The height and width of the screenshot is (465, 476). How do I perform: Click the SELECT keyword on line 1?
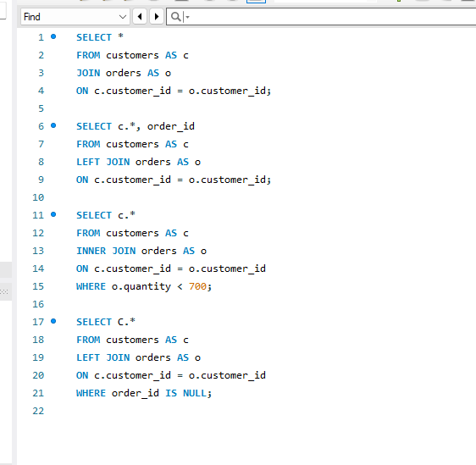coord(94,37)
